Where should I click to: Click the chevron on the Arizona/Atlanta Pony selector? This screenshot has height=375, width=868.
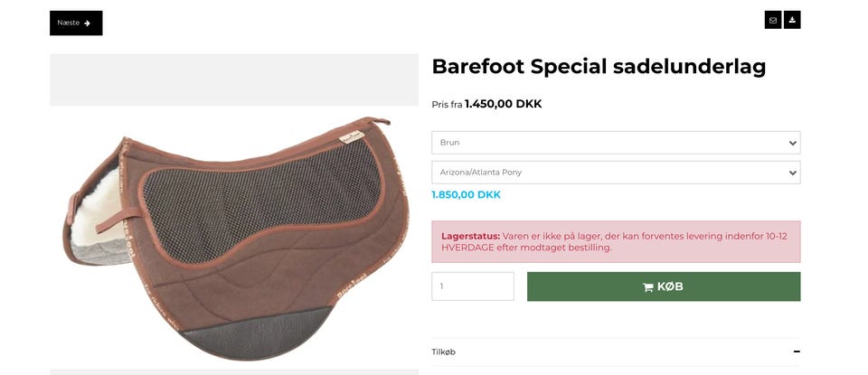pos(792,173)
